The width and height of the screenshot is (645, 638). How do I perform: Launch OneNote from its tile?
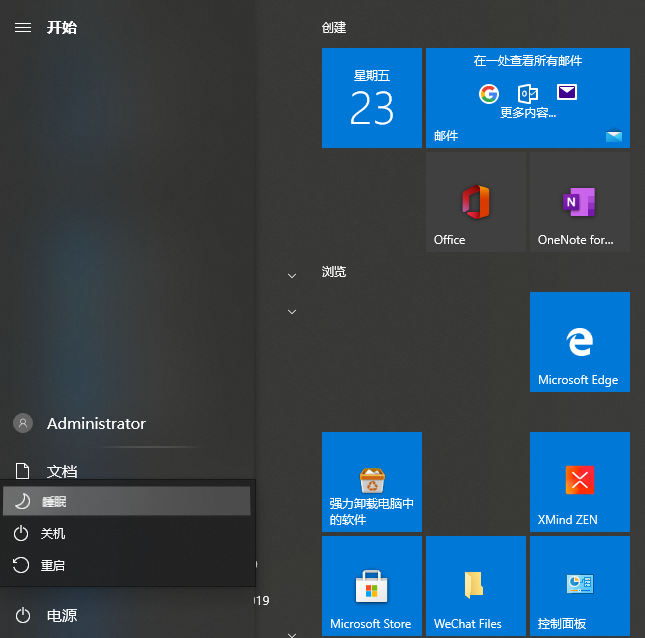point(579,203)
